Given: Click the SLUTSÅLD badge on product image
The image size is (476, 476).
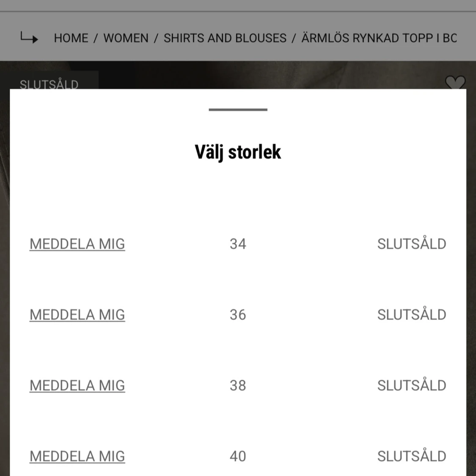Looking at the screenshot, I should (49, 83).
